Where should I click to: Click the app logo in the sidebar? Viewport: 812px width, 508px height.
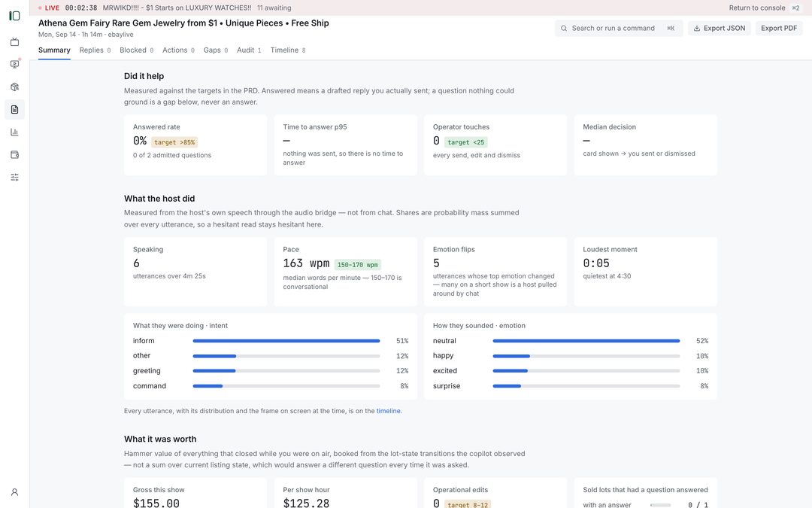[x=14, y=16]
